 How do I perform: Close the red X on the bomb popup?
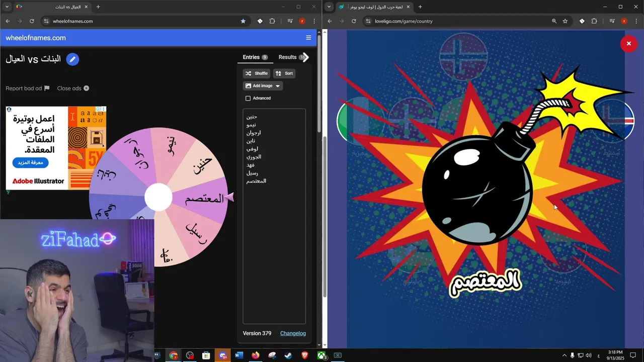[x=628, y=44]
